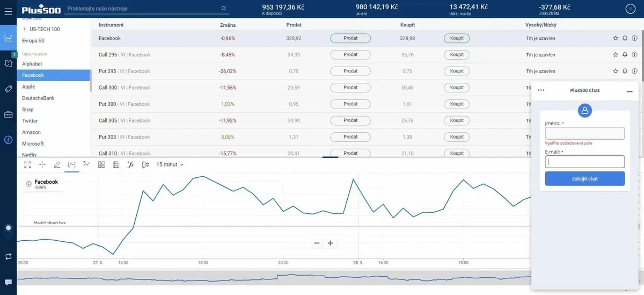The width and height of the screenshot is (644, 295).
Task: Open the multi-chart grid layout icon
Action: point(101,164)
